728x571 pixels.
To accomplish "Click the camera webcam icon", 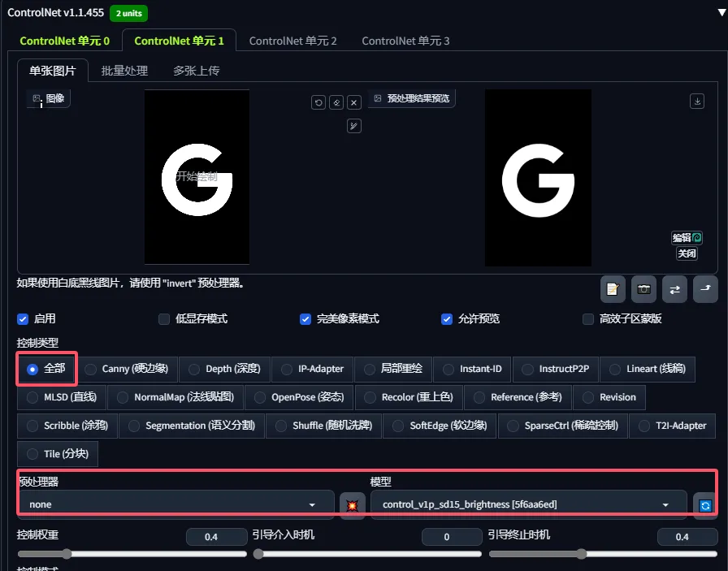I will click(x=643, y=289).
